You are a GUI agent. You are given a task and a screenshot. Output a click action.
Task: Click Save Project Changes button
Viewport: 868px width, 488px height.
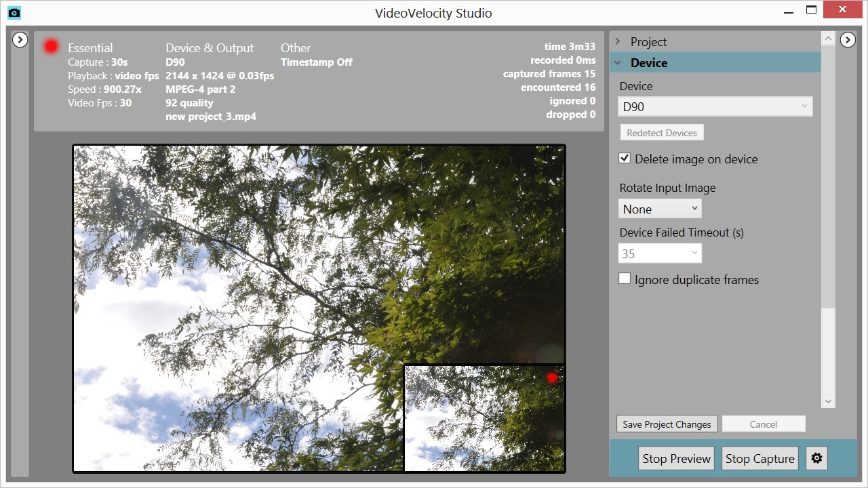pos(667,424)
